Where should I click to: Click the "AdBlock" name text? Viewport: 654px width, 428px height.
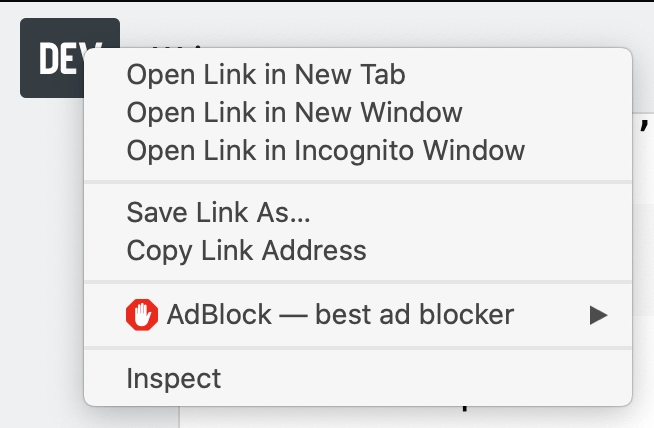coord(219,315)
